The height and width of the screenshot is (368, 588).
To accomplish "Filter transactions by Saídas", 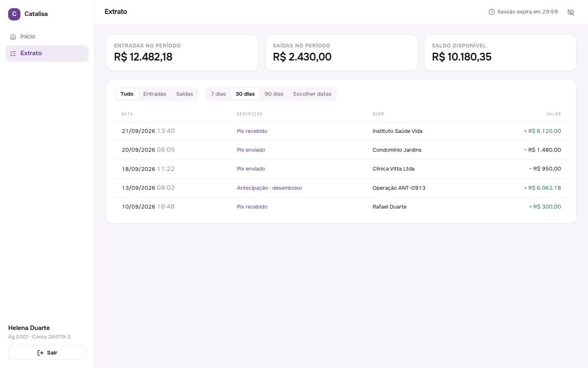I will pyautogui.click(x=185, y=94).
